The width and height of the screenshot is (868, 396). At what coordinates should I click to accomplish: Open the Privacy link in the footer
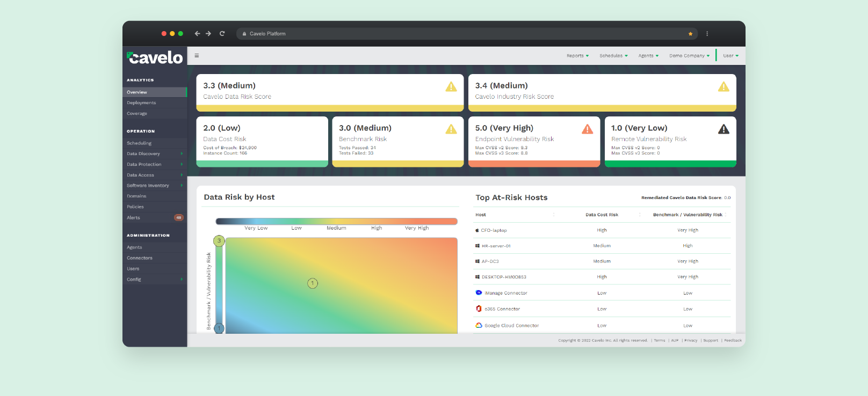(x=691, y=340)
